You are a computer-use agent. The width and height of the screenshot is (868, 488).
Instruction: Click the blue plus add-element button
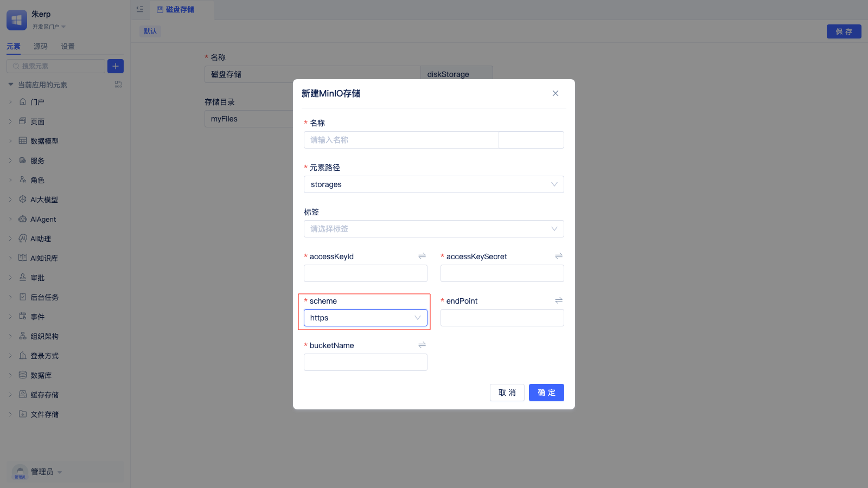[x=116, y=66]
